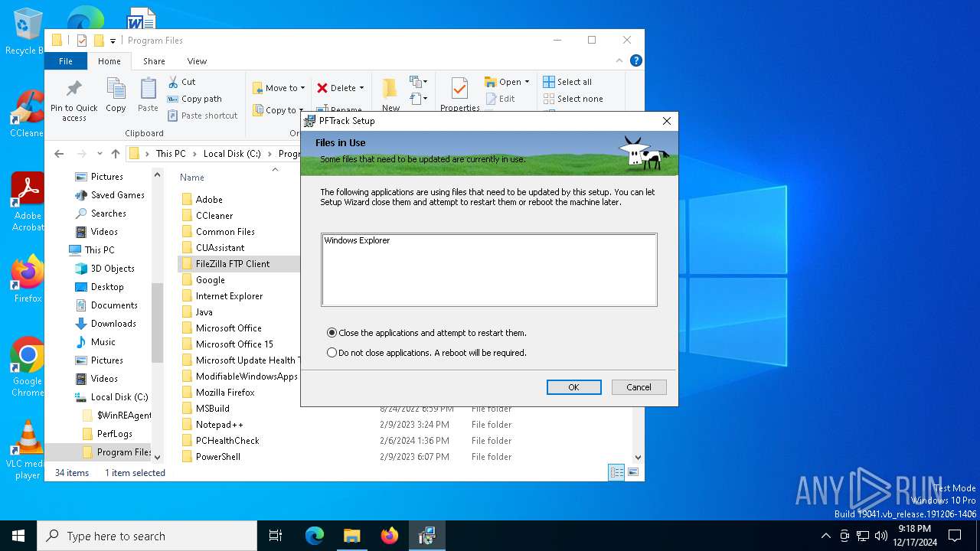Select Music in navigation pane
The image size is (980, 551).
pos(103,342)
